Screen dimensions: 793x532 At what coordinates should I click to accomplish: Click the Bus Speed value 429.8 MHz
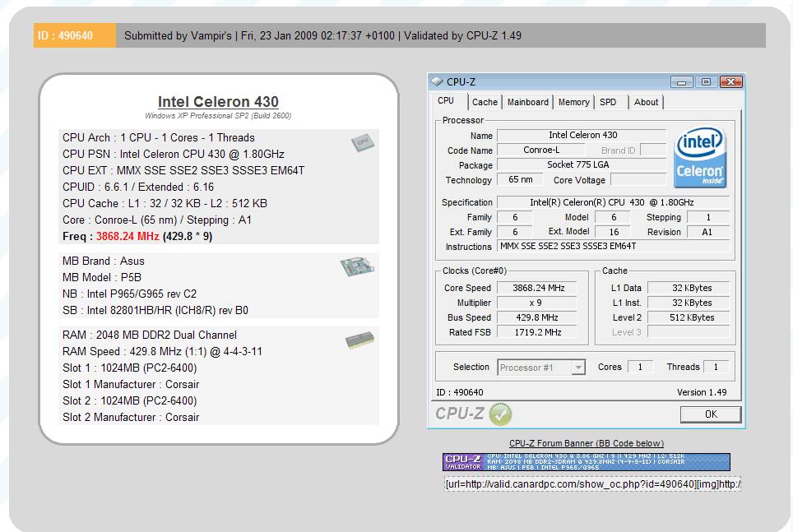[x=537, y=317]
